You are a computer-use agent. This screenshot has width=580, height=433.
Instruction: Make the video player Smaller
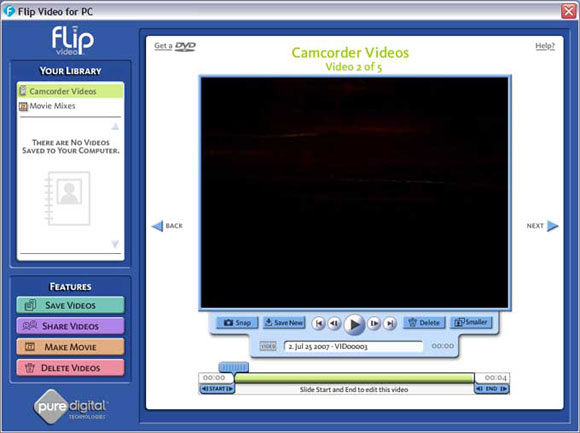coord(471,322)
